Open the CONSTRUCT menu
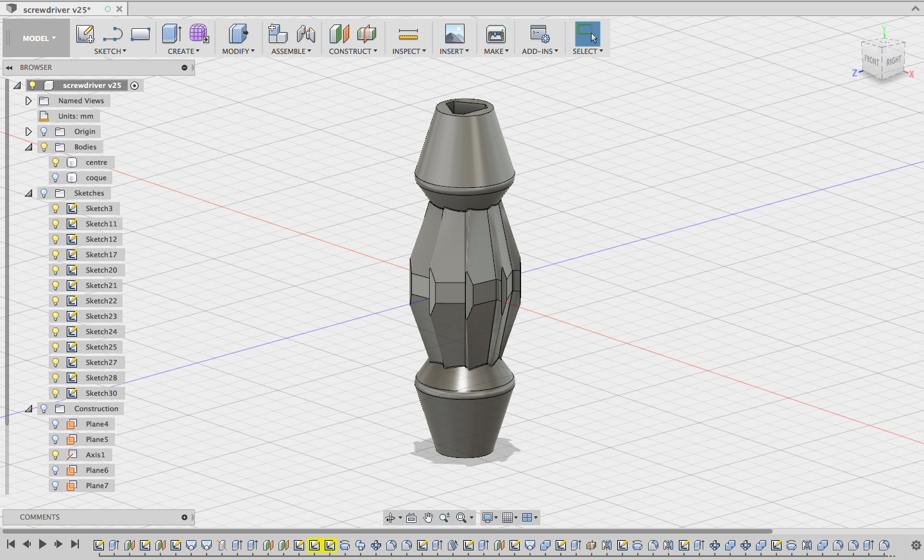This screenshot has width=924, height=560. click(x=353, y=51)
